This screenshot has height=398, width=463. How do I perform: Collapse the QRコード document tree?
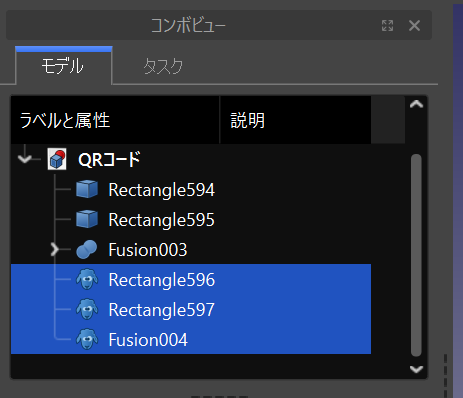[x=25, y=159]
